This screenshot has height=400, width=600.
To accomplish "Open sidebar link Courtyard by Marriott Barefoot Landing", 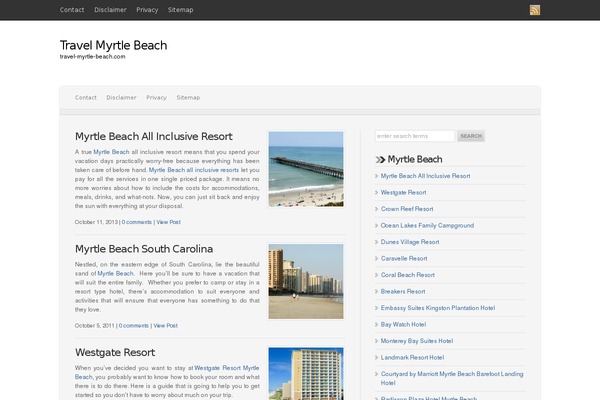I will [452, 378].
